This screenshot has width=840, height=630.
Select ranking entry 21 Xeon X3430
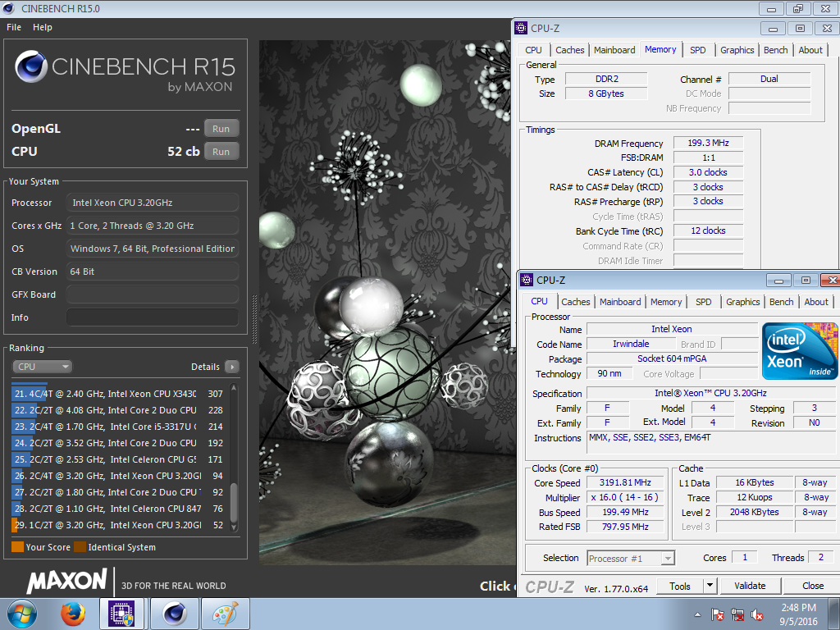[118, 394]
